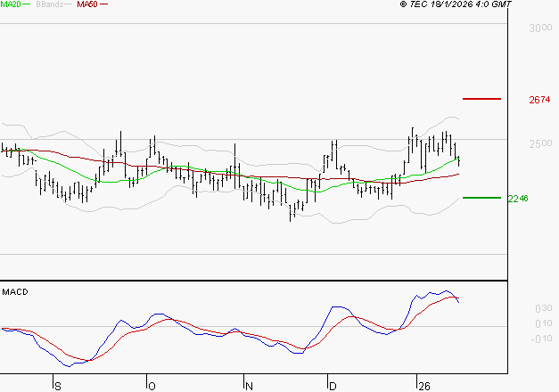
Task: Click the red 2674 resistance value
Action: (x=539, y=100)
